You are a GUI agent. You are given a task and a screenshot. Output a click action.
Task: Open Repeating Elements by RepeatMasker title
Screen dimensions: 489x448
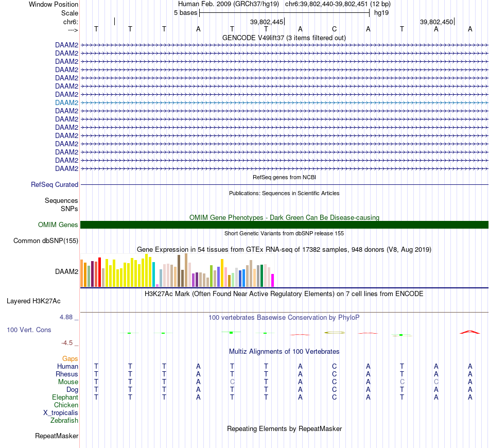285,428
